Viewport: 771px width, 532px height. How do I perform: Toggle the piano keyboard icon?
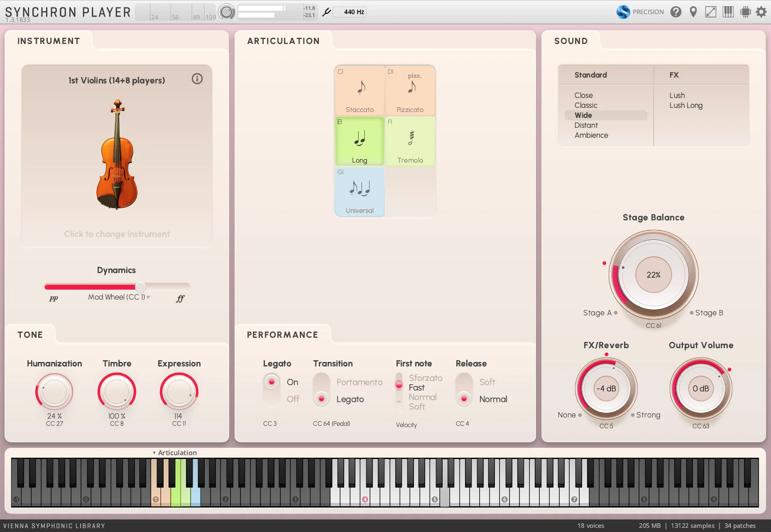[x=728, y=12]
